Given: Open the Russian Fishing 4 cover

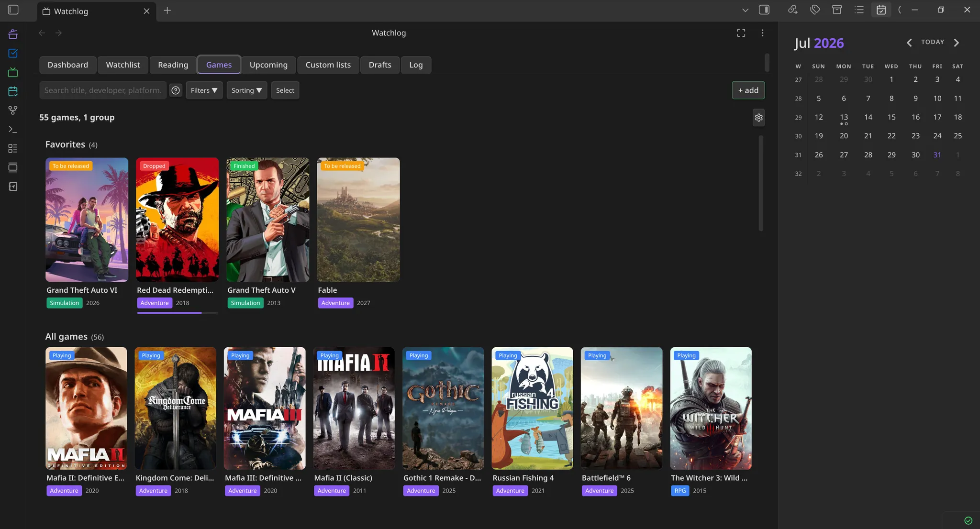Looking at the screenshot, I should (x=532, y=408).
